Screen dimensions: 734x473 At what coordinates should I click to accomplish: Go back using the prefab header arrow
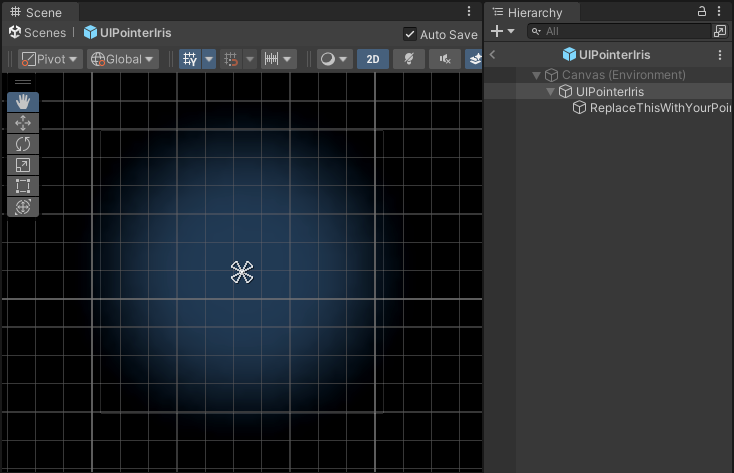(x=493, y=55)
